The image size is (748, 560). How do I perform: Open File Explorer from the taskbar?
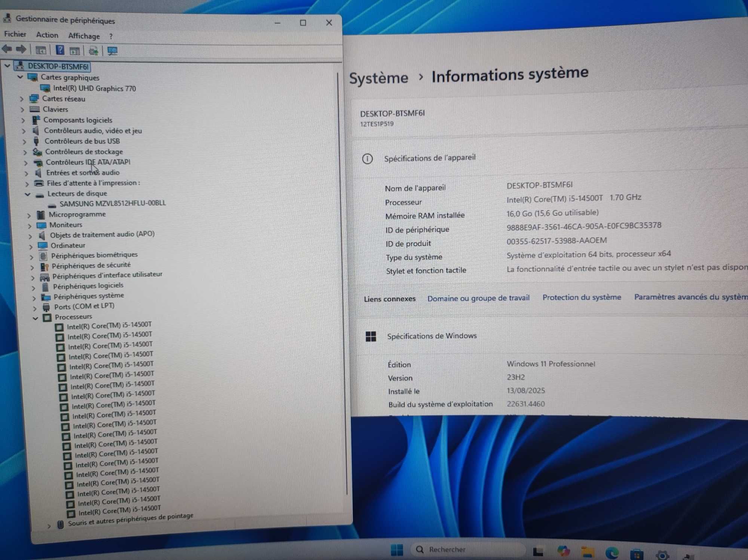[588, 552]
